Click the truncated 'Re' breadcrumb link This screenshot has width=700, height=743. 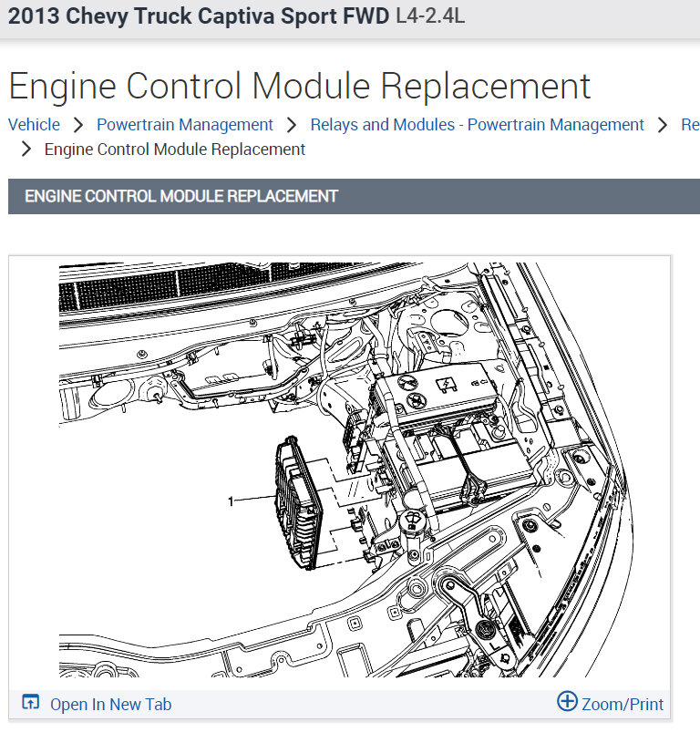(690, 125)
